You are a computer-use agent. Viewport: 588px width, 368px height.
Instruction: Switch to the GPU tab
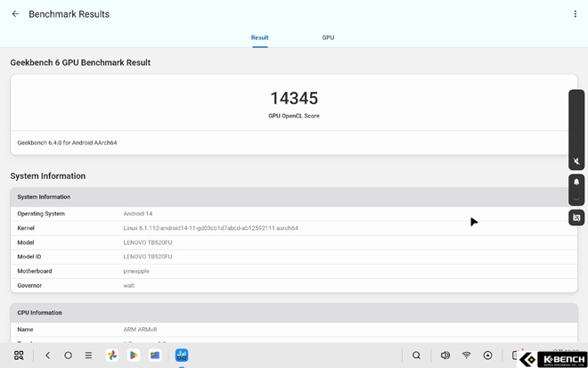[328, 37]
